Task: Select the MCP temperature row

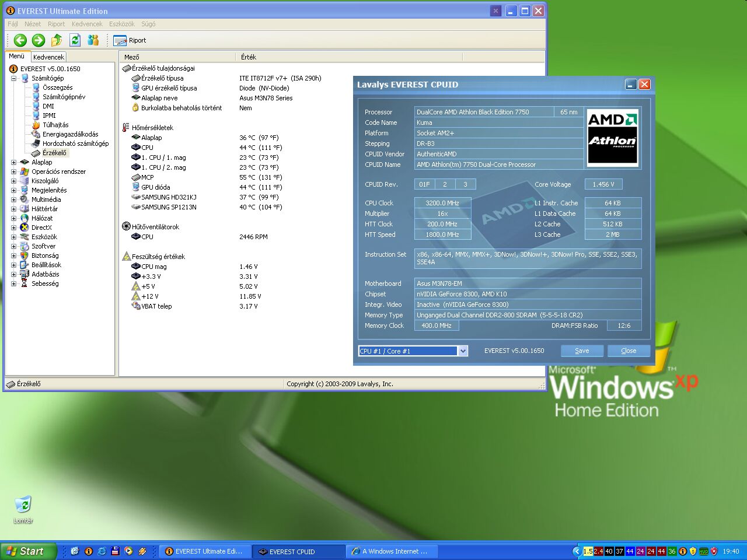Action: pos(333,177)
